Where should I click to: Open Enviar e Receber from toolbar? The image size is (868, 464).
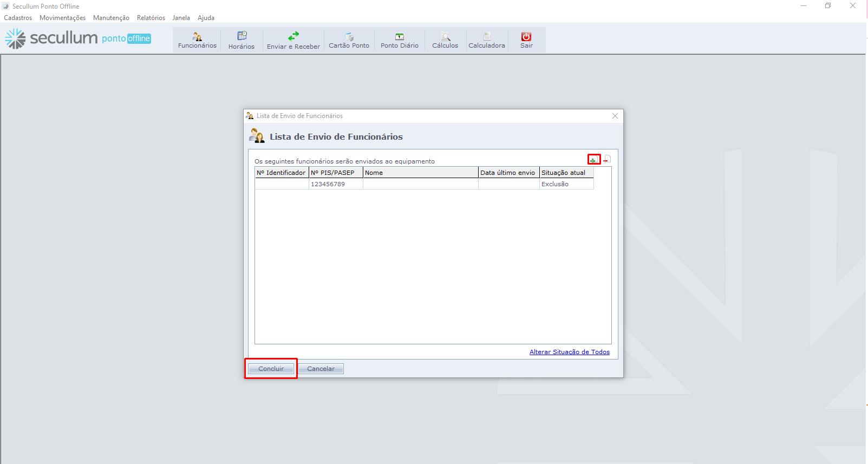pos(293,40)
